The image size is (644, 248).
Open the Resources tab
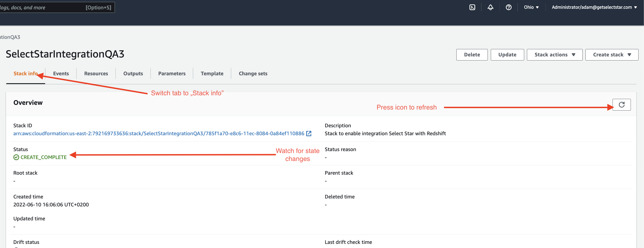point(96,73)
